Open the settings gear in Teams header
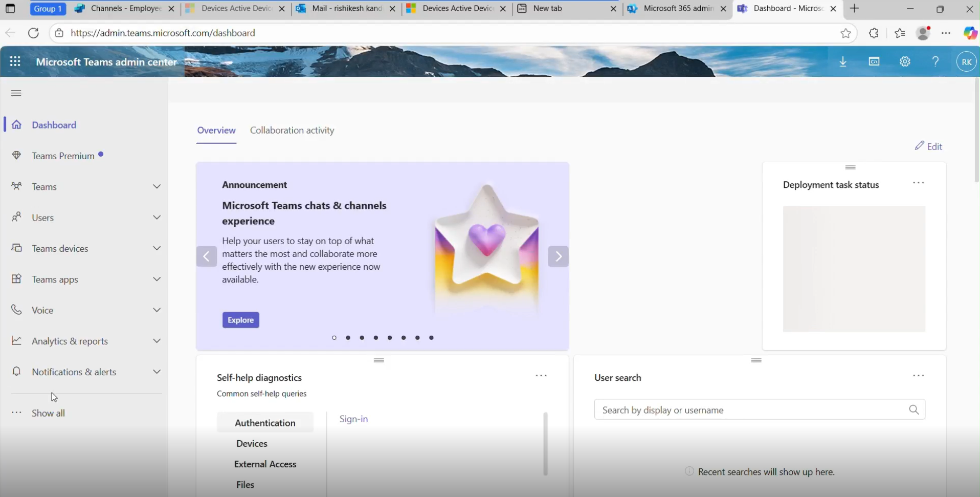 905,61
